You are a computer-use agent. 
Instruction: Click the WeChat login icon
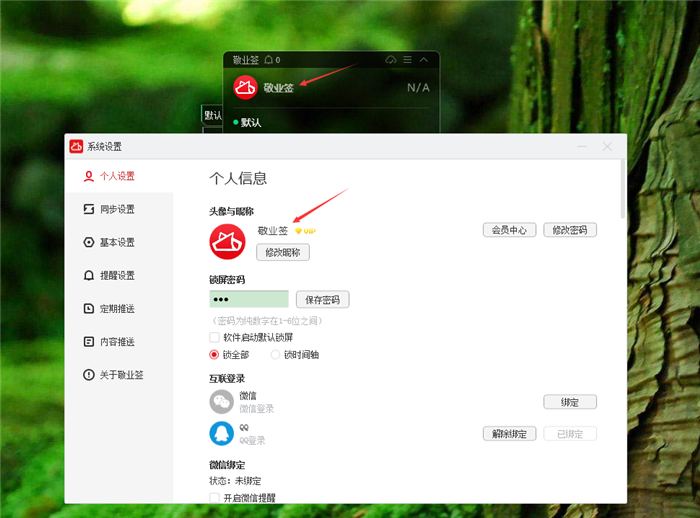221,402
